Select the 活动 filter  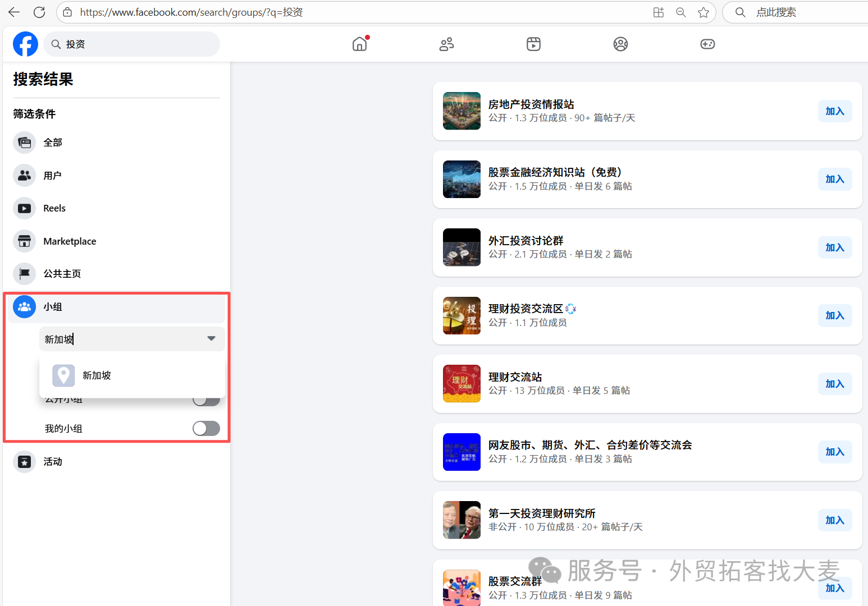116,462
